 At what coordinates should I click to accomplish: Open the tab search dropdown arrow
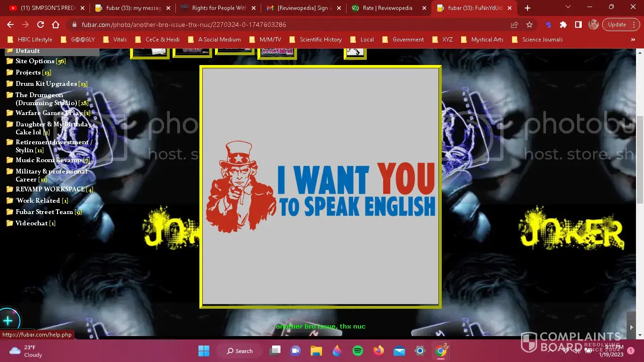coord(568,8)
